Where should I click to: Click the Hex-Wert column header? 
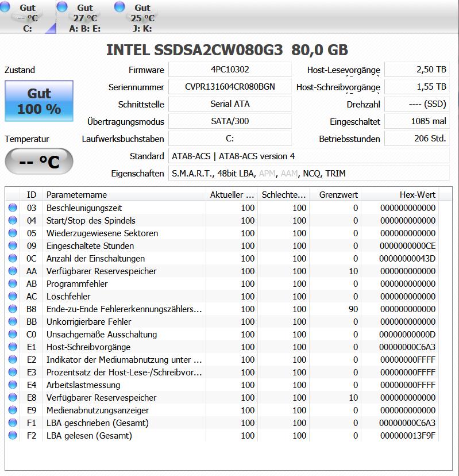point(400,194)
